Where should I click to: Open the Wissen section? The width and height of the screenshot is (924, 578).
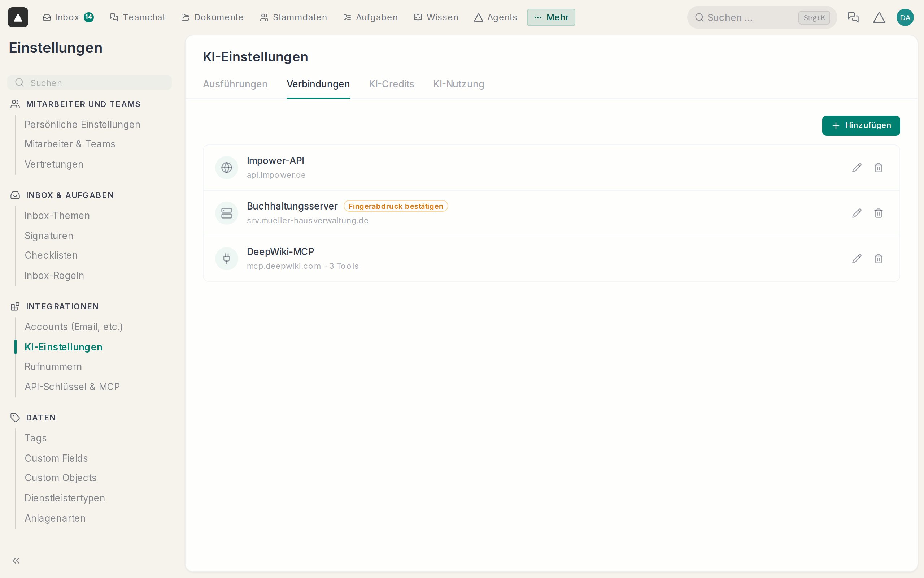tap(436, 17)
